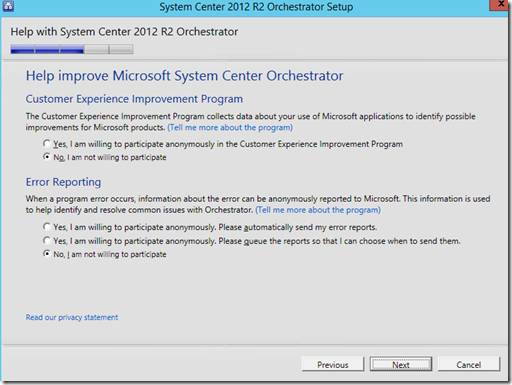Open the Read our privacy statement link

(72, 317)
